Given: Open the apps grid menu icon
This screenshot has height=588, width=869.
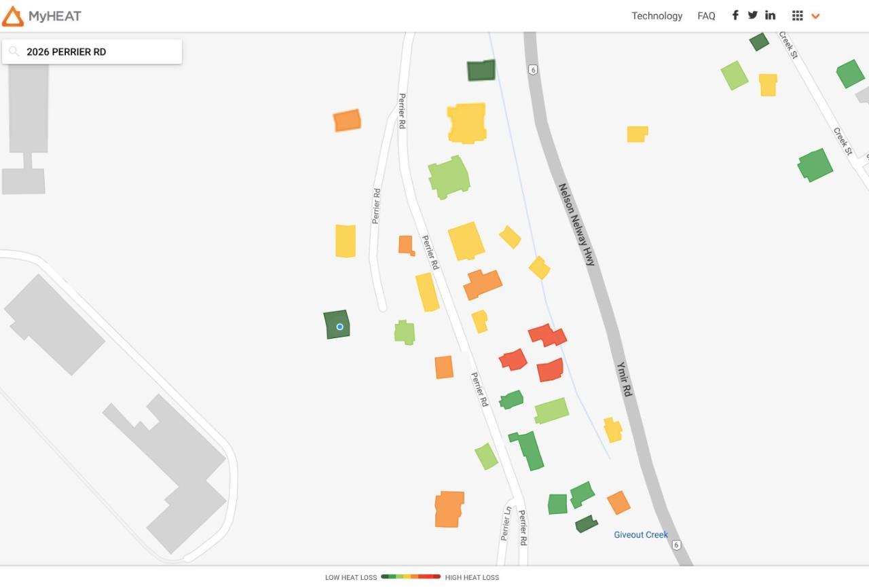Looking at the screenshot, I should pyautogui.click(x=797, y=16).
